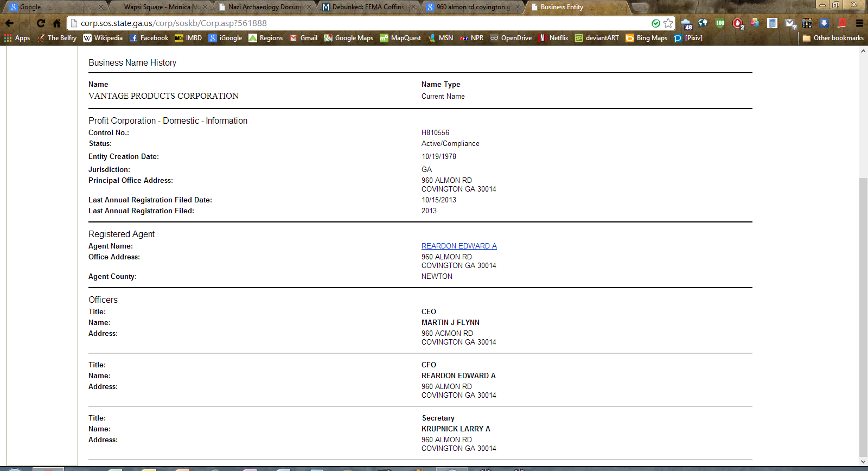Switch to the Wapsi Square tab
Image resolution: width=868 pixels, height=471 pixels.
pyautogui.click(x=157, y=7)
